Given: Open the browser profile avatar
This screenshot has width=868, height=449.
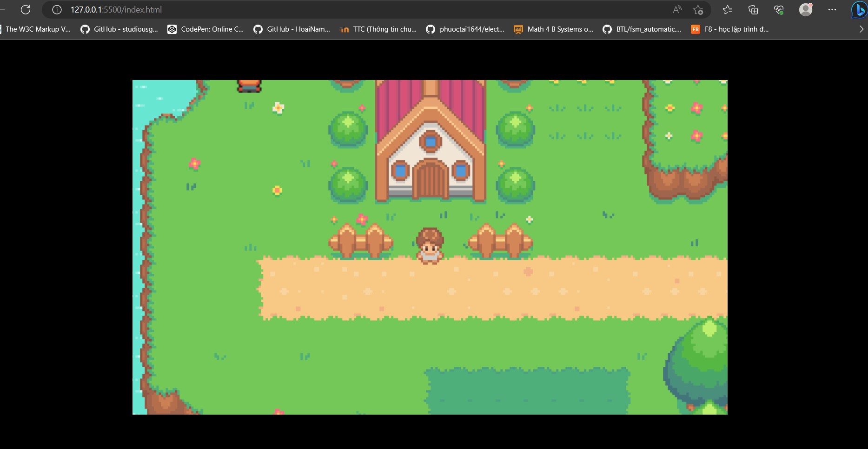Looking at the screenshot, I should pos(806,9).
